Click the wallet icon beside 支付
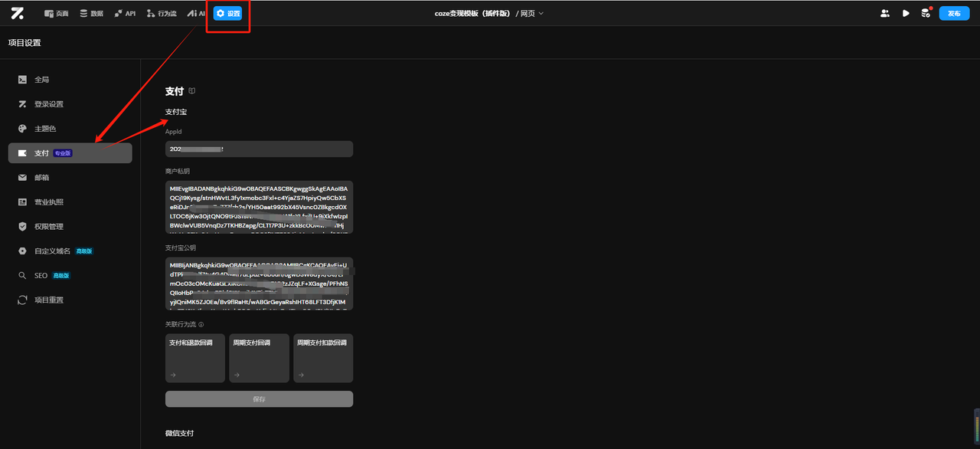The height and width of the screenshot is (449, 980). (x=23, y=153)
